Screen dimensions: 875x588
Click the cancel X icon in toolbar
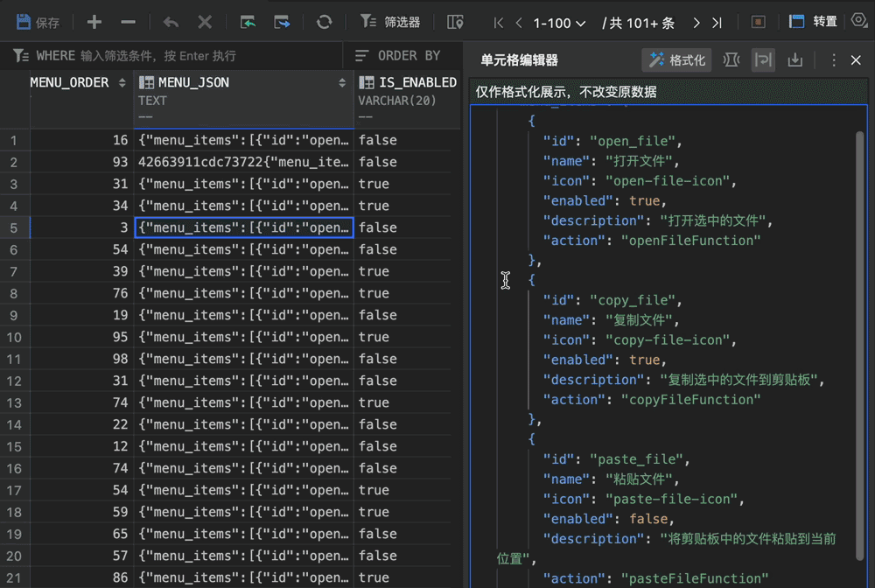tap(205, 23)
